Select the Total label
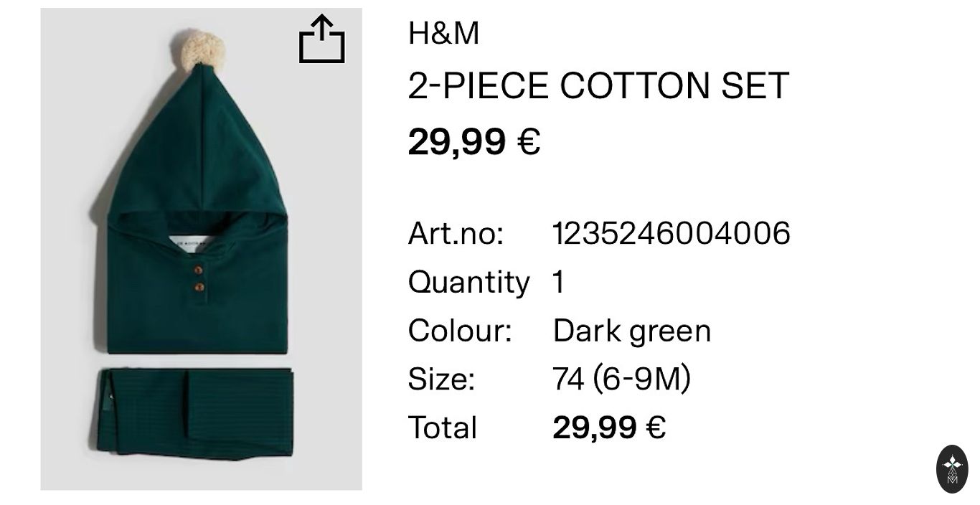This screenshot has height=505, width=980. click(x=442, y=428)
